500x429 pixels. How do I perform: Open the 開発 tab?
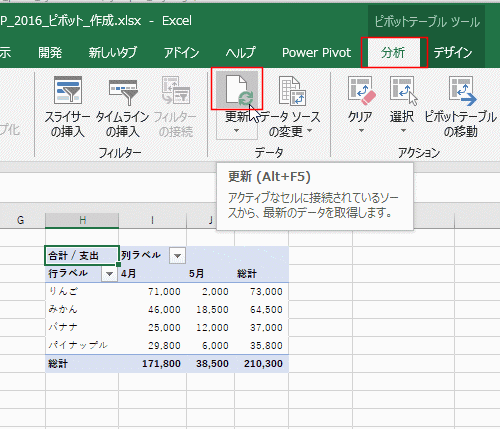pyautogui.click(x=50, y=53)
